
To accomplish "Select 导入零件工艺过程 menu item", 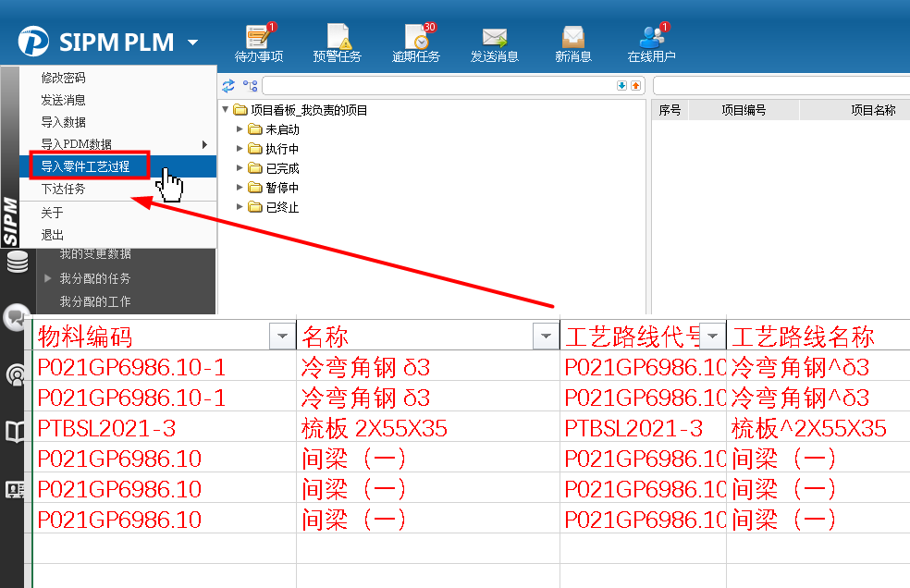I will pos(85,166).
